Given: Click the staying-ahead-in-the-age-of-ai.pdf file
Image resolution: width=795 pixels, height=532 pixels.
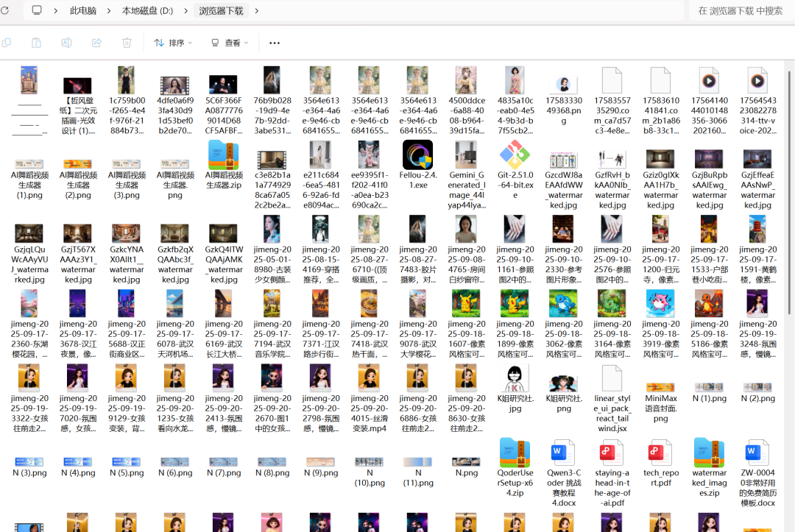Looking at the screenshot, I should [x=612, y=453].
